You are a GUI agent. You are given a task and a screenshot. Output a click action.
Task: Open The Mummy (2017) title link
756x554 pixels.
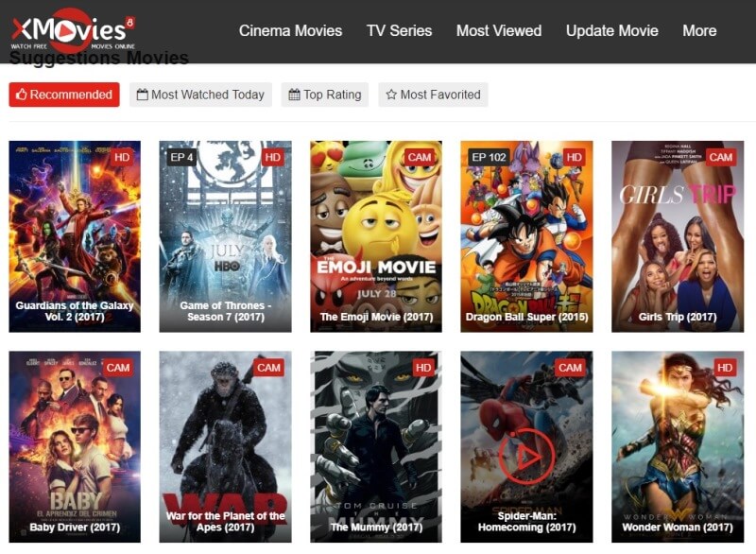375,527
